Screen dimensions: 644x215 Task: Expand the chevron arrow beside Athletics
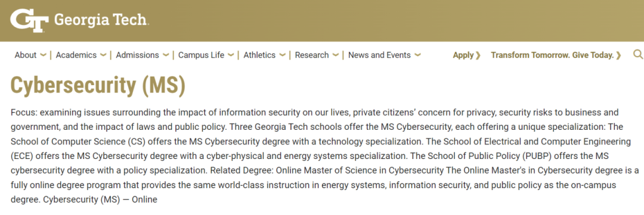282,55
